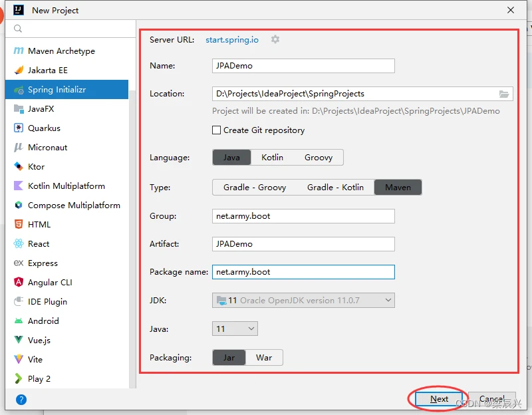This screenshot has height=415, width=532.
Task: Select Kotlin Multiplatform generator
Action: click(67, 186)
